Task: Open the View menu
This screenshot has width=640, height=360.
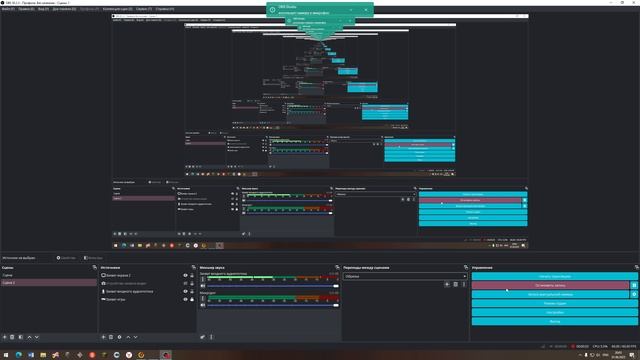Action: click(x=43, y=9)
